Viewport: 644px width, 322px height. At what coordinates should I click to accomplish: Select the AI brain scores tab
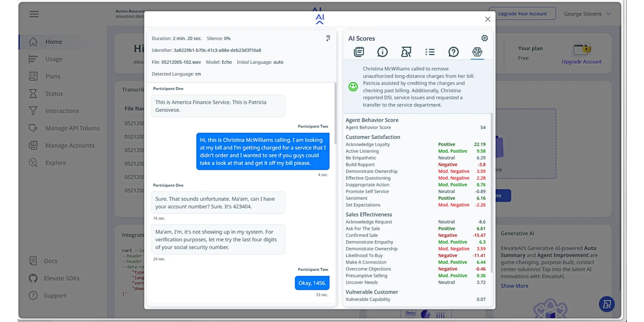click(x=477, y=52)
